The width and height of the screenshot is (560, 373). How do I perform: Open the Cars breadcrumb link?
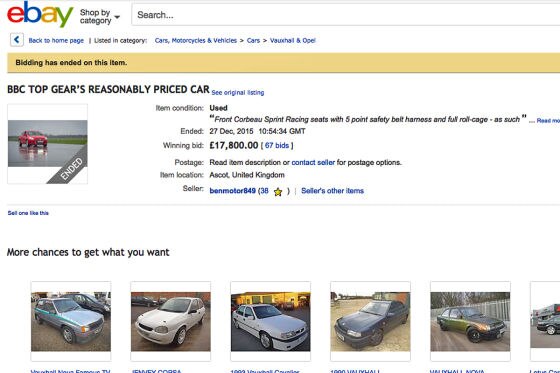[x=253, y=40]
